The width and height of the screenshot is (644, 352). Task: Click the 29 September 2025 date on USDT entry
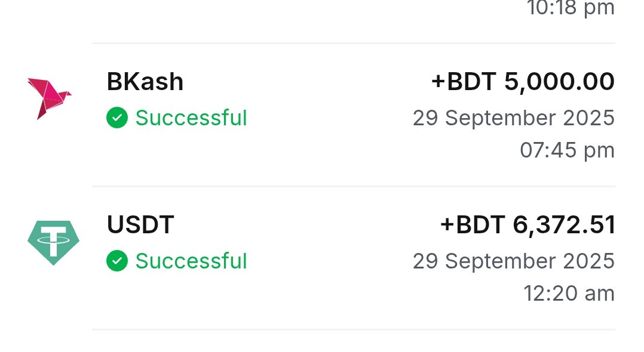513,261
